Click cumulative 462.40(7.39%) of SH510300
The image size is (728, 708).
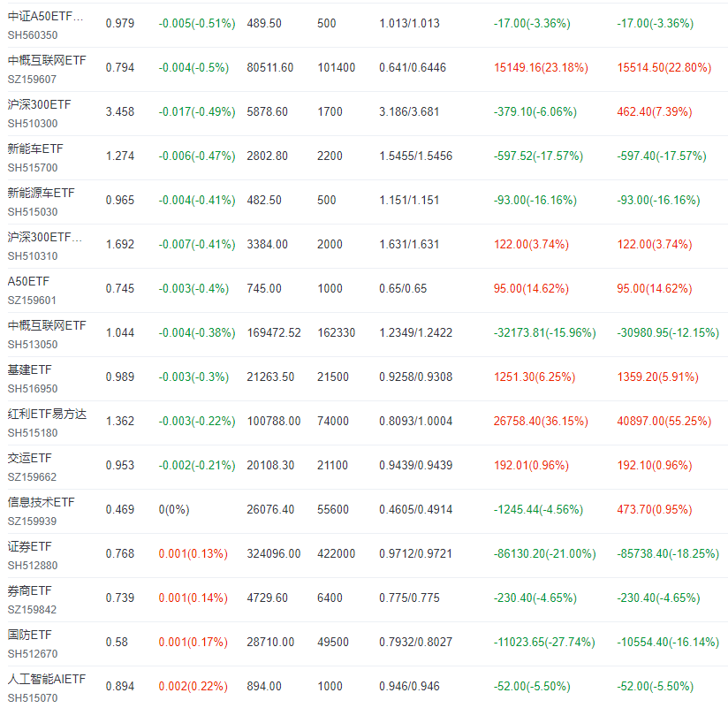coord(654,111)
